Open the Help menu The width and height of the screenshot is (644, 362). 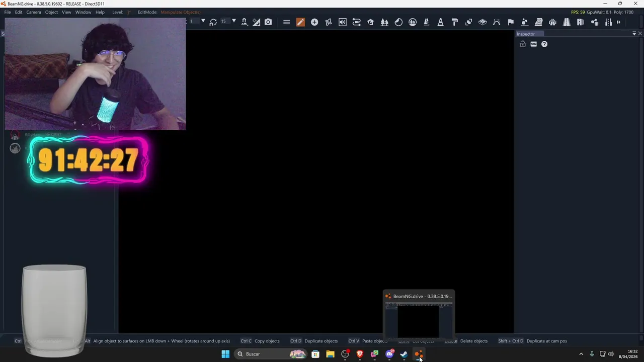[x=100, y=12]
